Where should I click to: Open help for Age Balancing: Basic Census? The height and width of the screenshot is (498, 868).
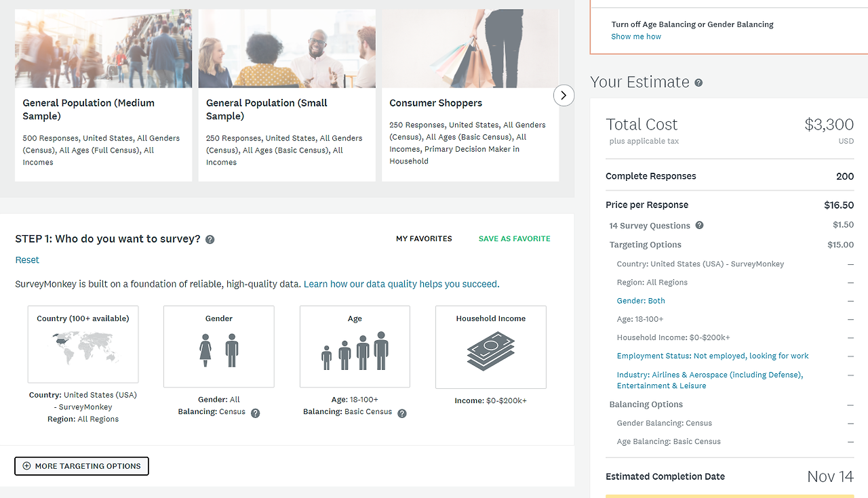[402, 412]
